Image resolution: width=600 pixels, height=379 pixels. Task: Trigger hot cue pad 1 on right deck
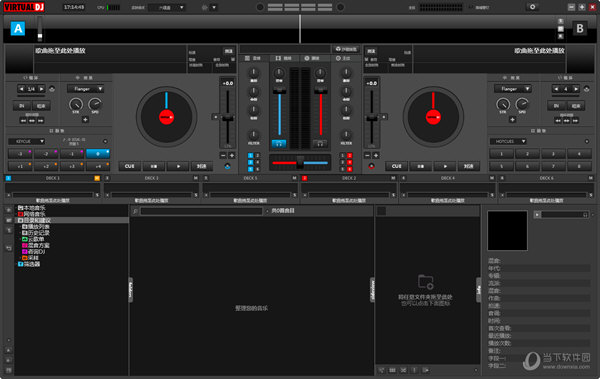(x=501, y=154)
